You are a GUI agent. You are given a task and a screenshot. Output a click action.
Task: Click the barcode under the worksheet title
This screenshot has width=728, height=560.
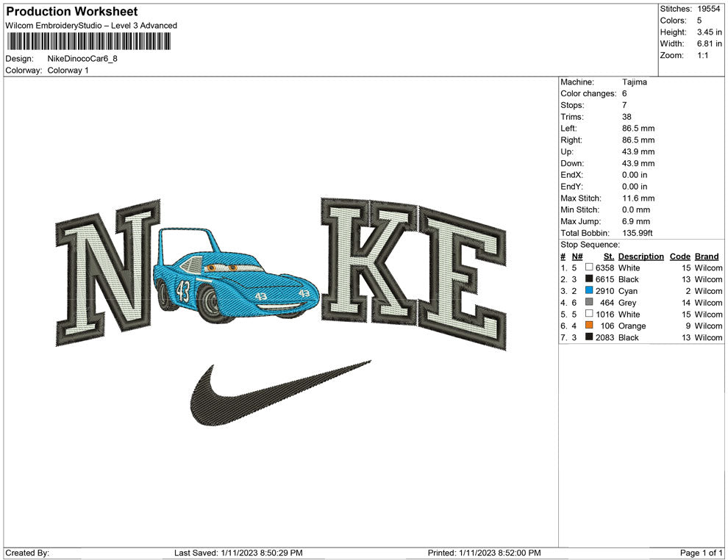(88, 41)
